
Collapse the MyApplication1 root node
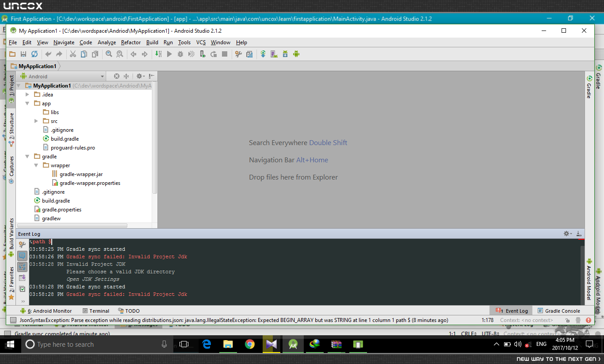[19, 85]
